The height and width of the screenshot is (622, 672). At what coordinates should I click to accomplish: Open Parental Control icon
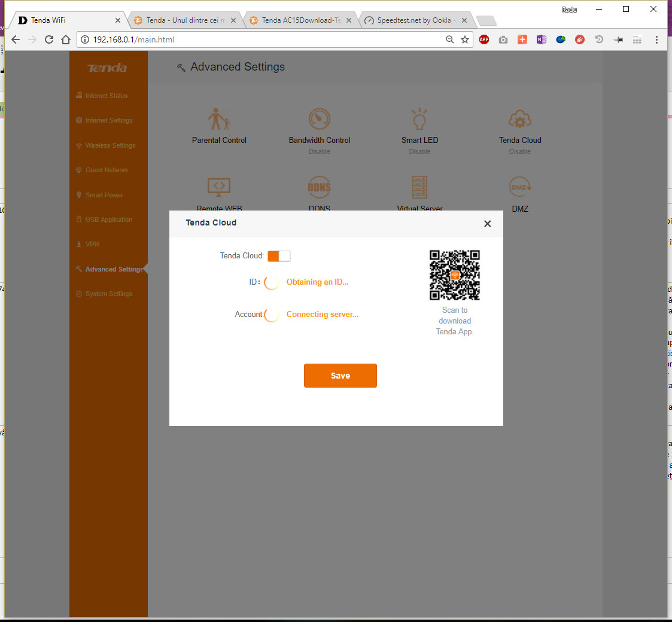click(x=219, y=119)
